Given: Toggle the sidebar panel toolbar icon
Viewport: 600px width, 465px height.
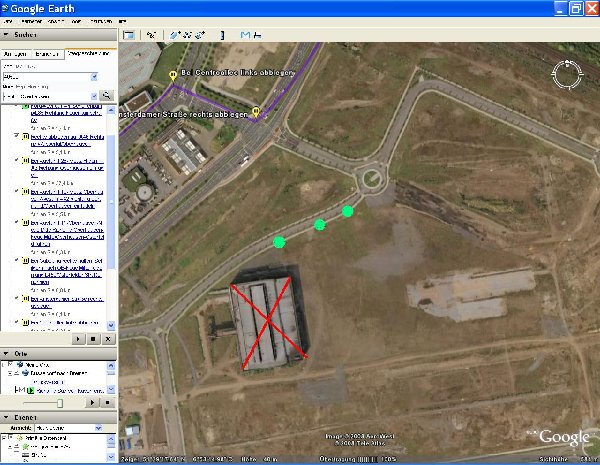Looking at the screenshot, I should click(128, 35).
